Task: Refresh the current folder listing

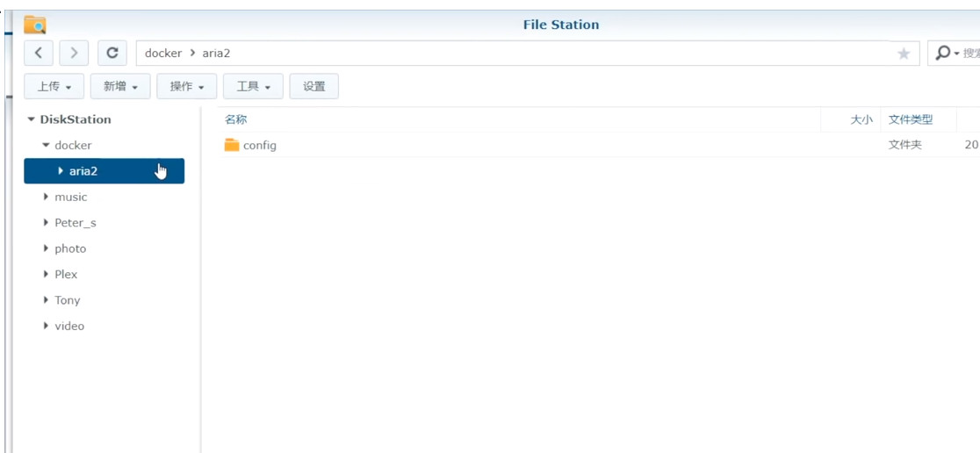Action: tap(112, 53)
